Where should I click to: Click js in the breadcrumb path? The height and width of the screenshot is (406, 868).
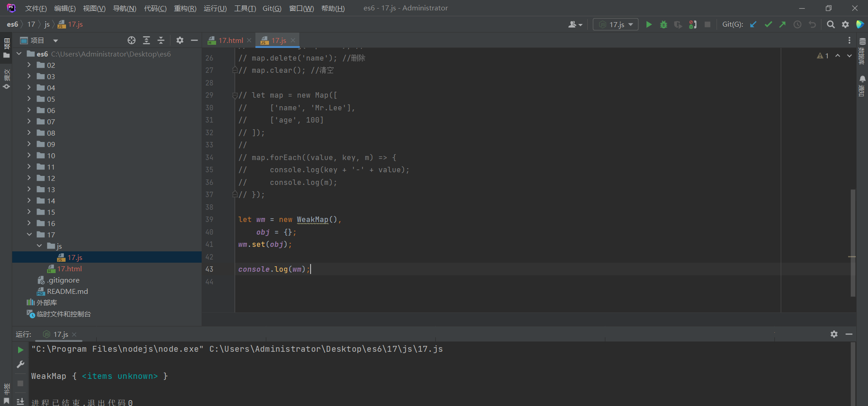coord(47,24)
